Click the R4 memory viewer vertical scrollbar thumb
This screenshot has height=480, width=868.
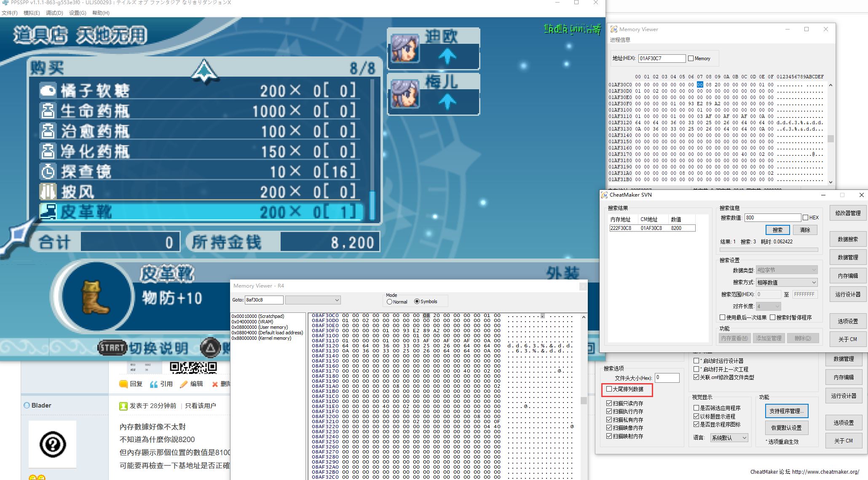click(584, 400)
